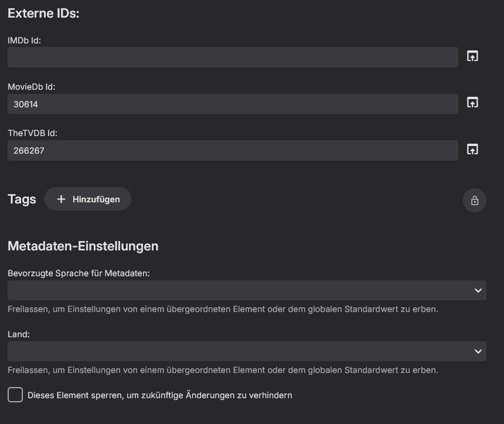Open the MovieDb Id external link icon

tap(472, 103)
